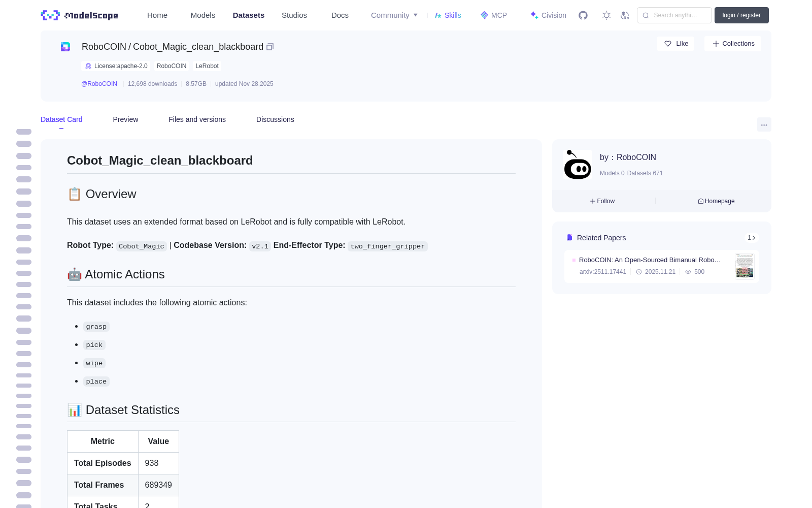Screen dimensions: 812x508
Task: Click the plus icon in Collections button
Action: click(716, 44)
